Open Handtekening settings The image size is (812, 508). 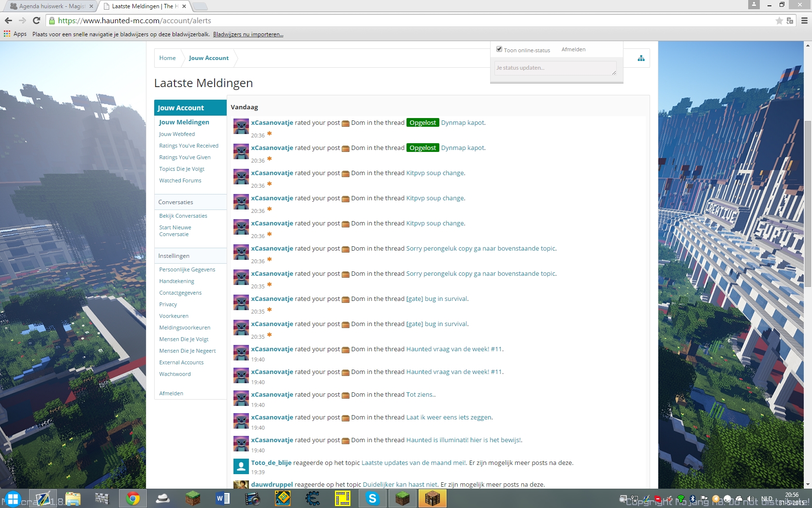177,281
